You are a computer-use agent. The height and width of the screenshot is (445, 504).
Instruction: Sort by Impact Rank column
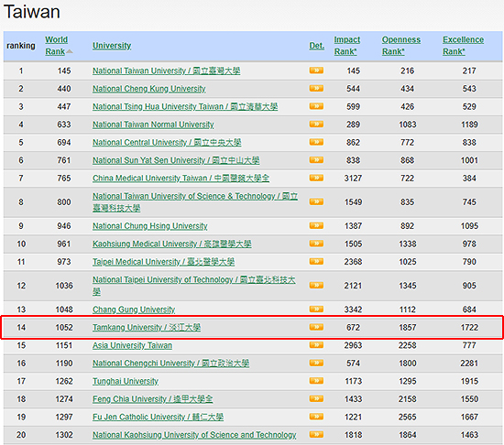point(346,46)
